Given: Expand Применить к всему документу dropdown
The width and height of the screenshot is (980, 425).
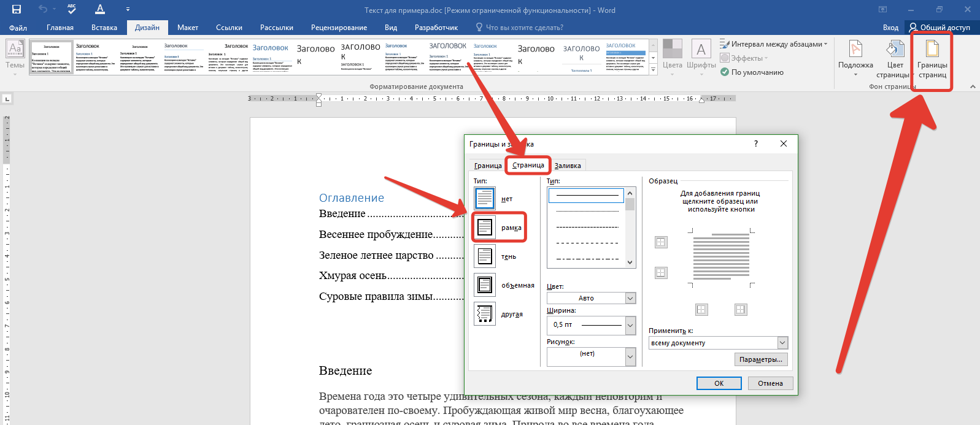Looking at the screenshot, I should click(782, 343).
